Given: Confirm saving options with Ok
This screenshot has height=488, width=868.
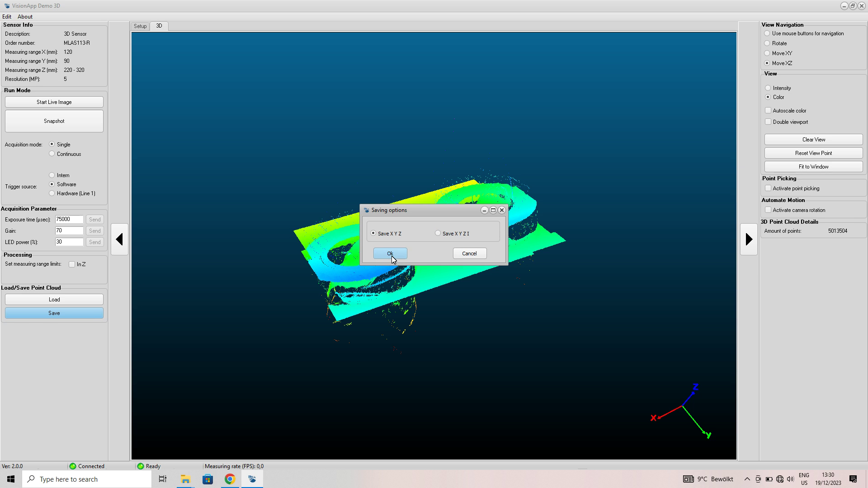Looking at the screenshot, I should tap(390, 253).
